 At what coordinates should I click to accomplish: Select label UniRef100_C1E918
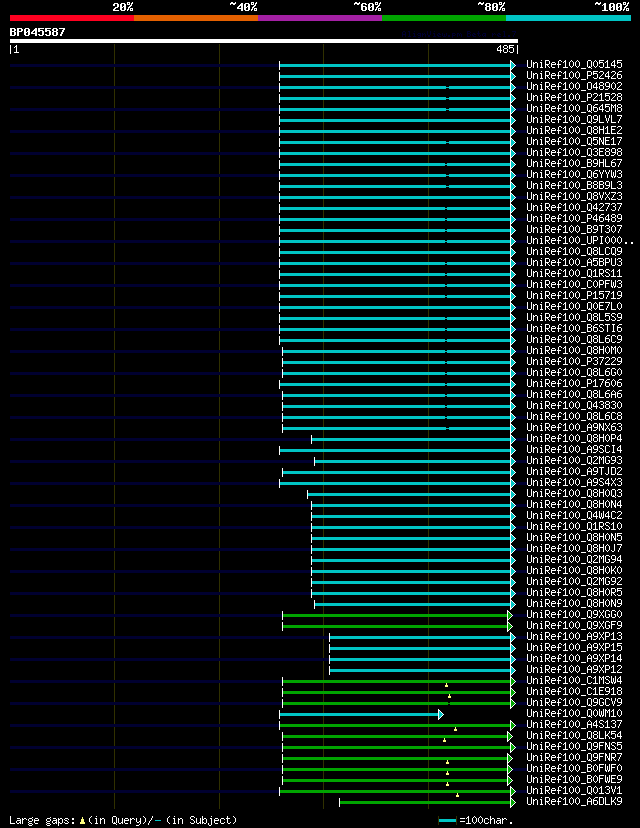574,691
